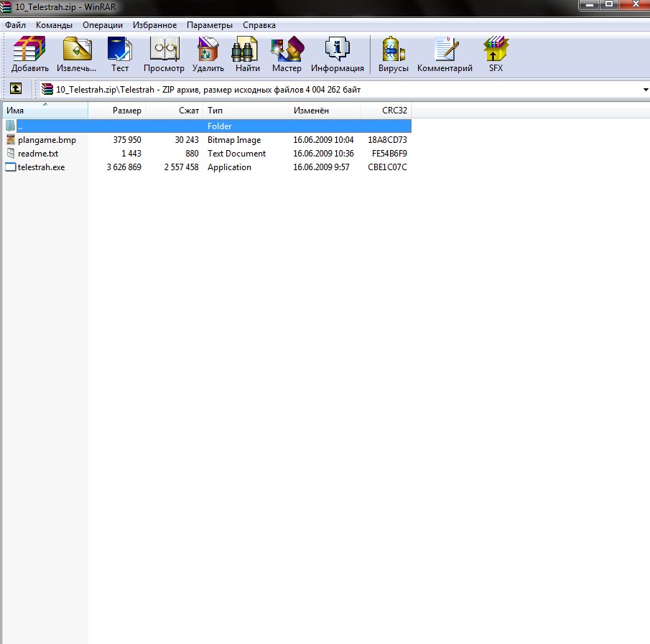Select the readme.txt file name

(x=38, y=154)
